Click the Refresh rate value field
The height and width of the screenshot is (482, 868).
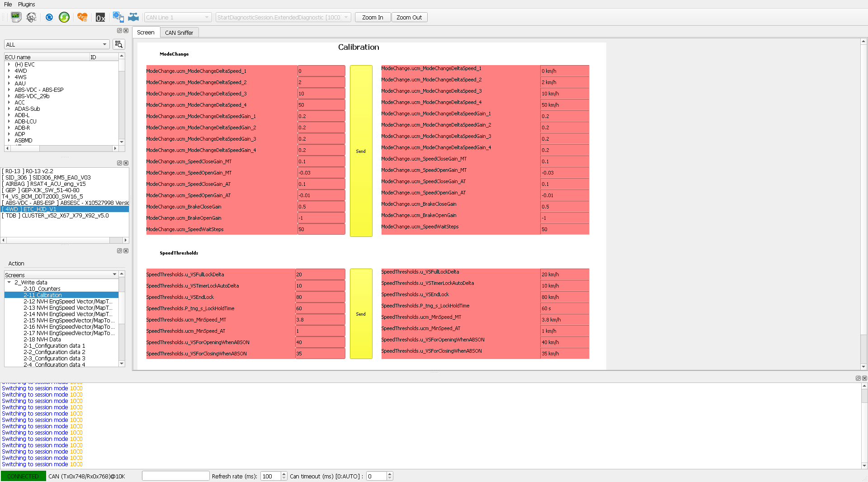[x=271, y=476]
